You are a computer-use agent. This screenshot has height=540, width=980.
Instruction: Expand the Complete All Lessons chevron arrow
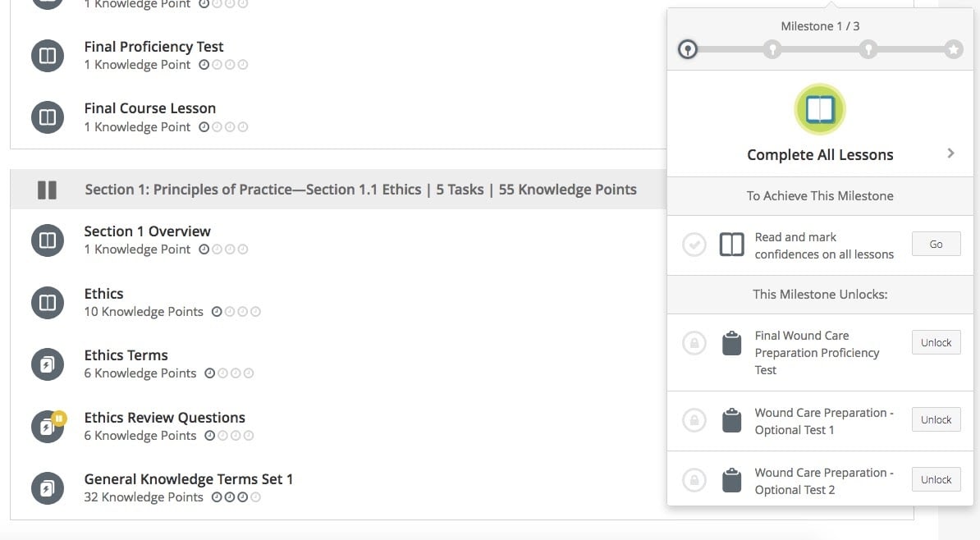(950, 153)
